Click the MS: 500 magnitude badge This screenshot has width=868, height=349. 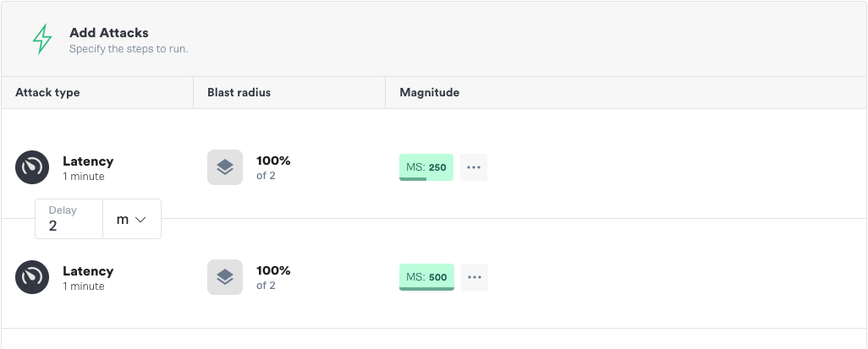[426, 277]
